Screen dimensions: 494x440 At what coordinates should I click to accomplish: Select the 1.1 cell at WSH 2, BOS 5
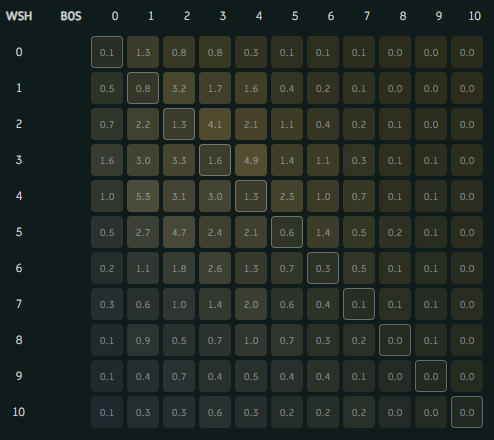click(287, 124)
